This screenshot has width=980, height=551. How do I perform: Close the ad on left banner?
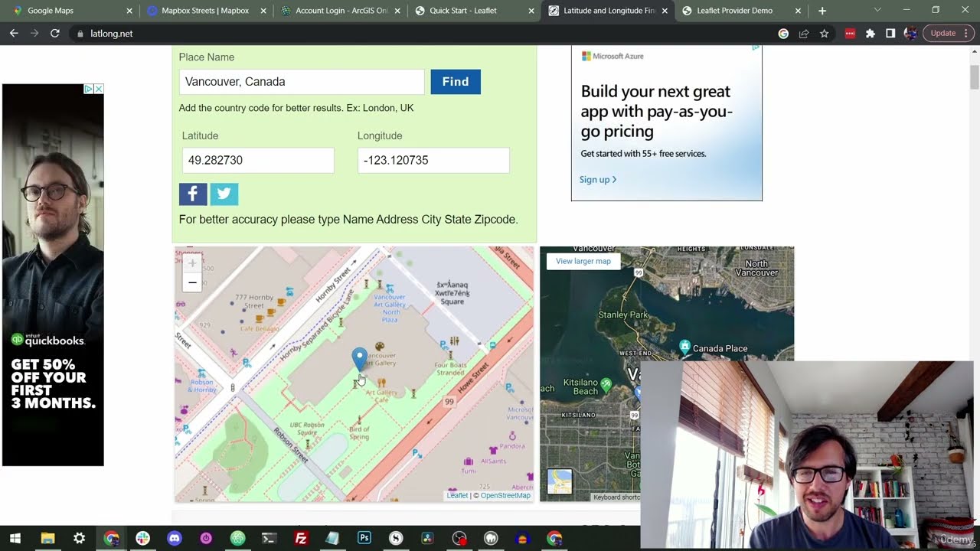point(99,89)
